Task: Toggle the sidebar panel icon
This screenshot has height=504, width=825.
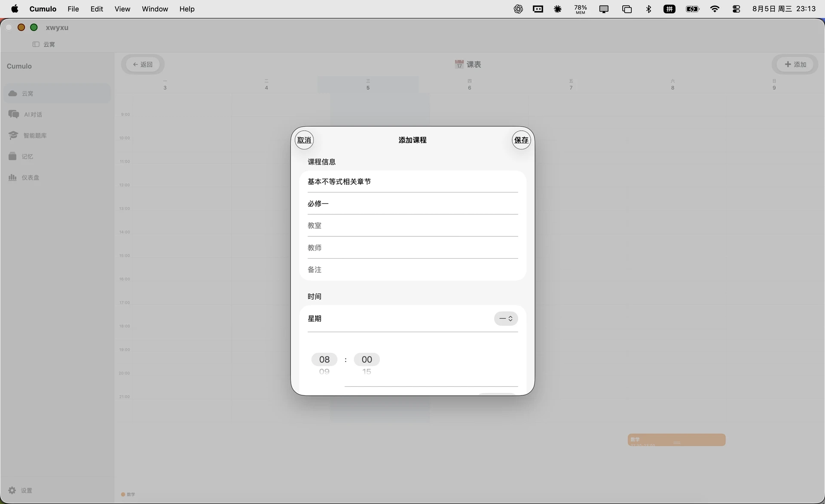Action: click(x=36, y=44)
